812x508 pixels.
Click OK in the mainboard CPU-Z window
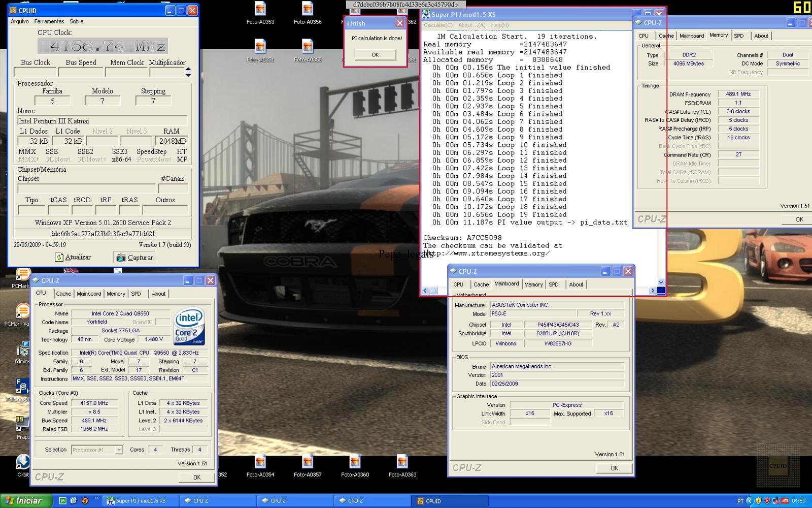tap(615, 468)
